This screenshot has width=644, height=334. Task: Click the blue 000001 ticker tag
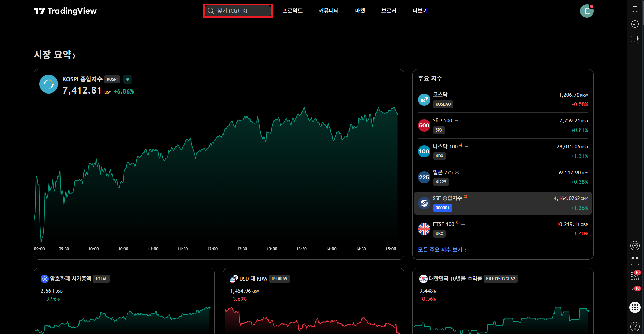(x=443, y=208)
